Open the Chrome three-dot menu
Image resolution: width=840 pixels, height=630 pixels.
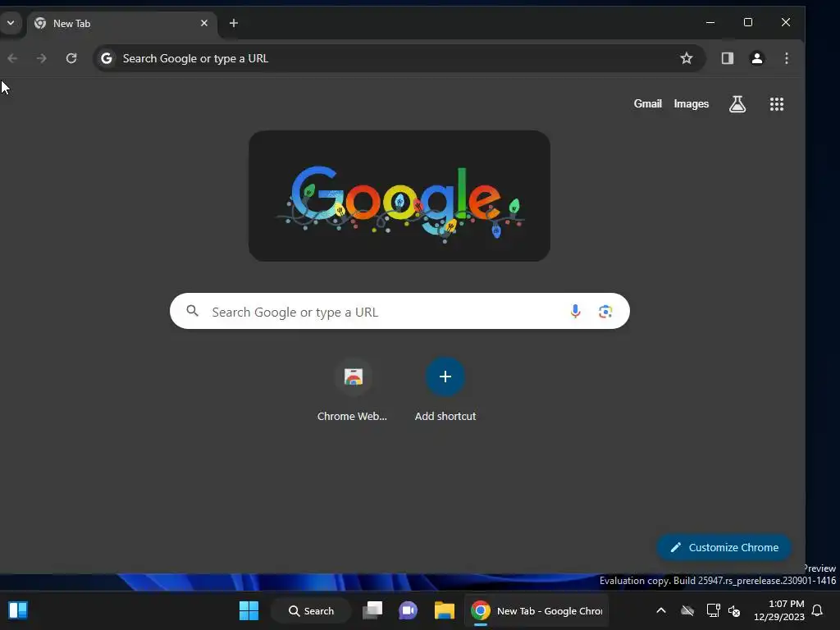coord(787,58)
